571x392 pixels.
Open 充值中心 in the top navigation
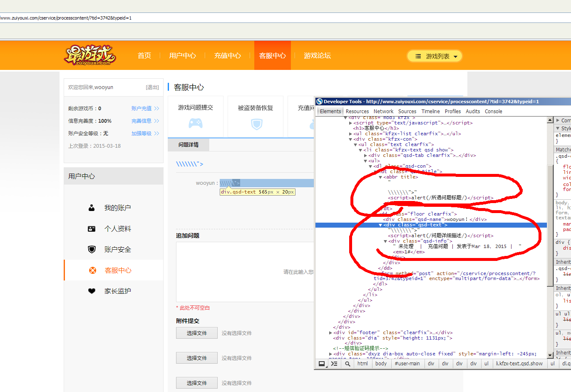click(228, 56)
